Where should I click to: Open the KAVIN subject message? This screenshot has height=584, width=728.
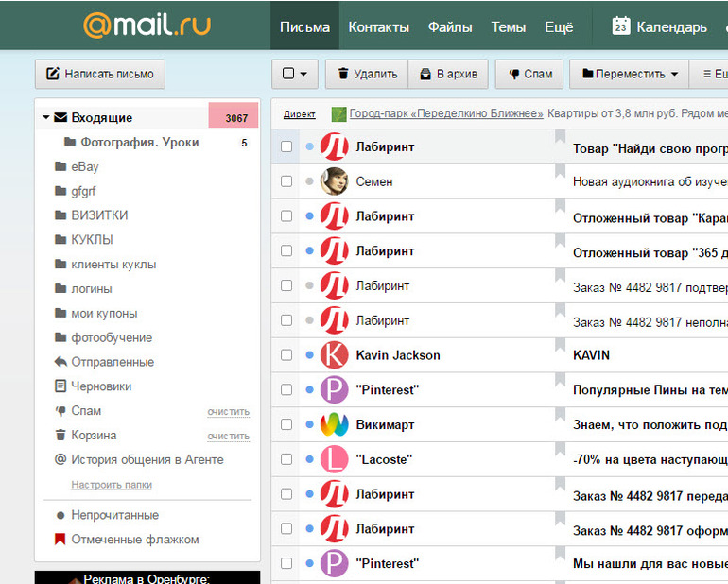coord(591,355)
